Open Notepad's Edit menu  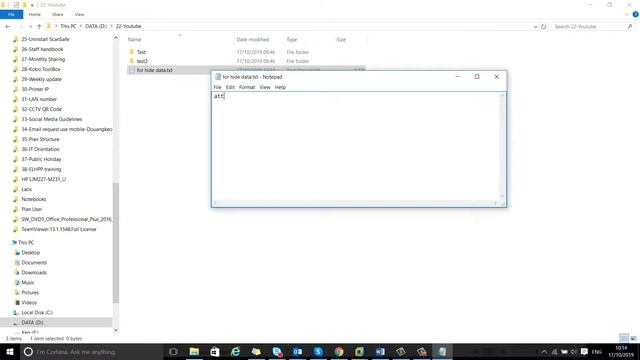(230, 87)
